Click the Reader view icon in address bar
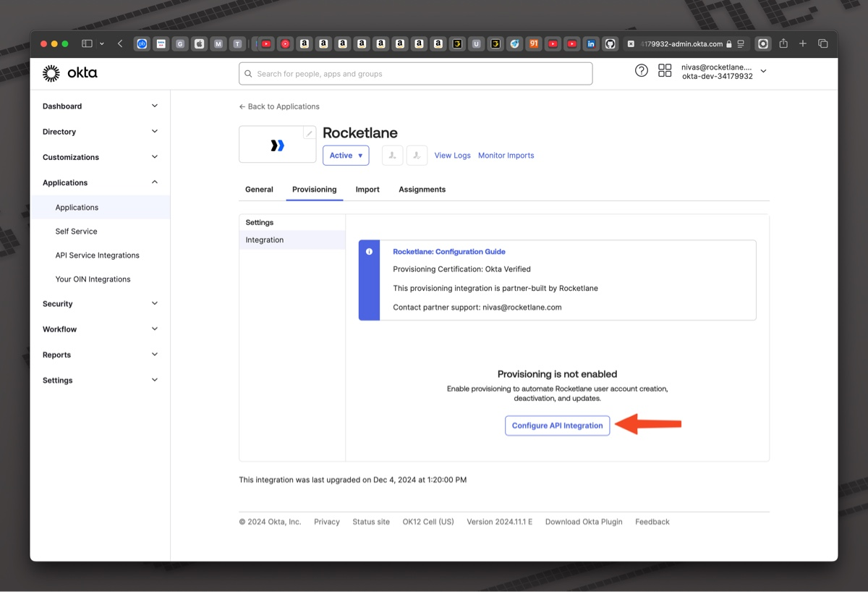The width and height of the screenshot is (868, 592). click(741, 44)
